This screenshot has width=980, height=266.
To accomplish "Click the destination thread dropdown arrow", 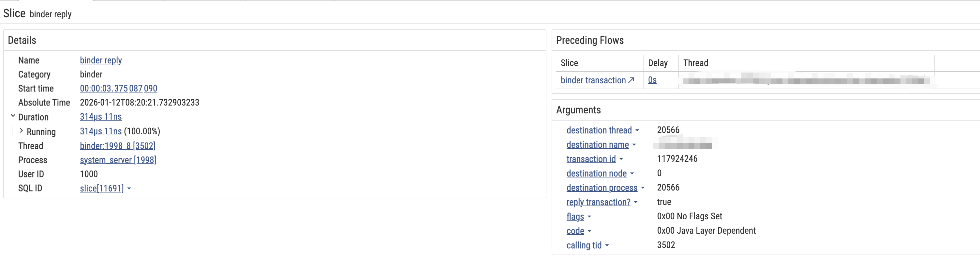I will [637, 131].
